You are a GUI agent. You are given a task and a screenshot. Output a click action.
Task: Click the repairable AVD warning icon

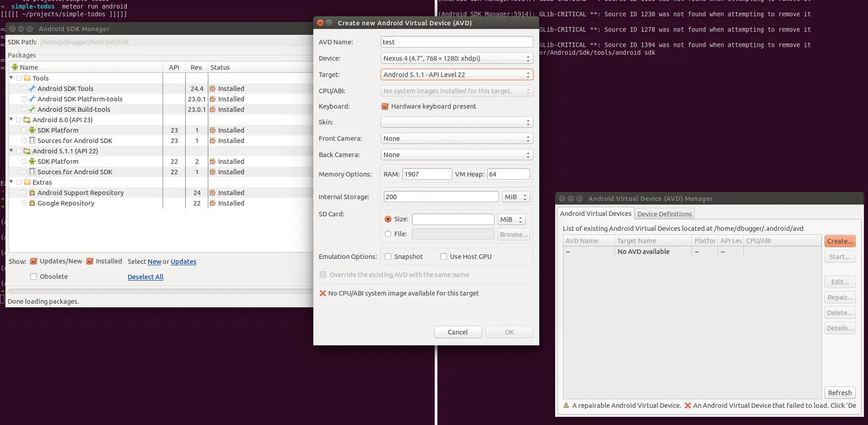pos(566,406)
